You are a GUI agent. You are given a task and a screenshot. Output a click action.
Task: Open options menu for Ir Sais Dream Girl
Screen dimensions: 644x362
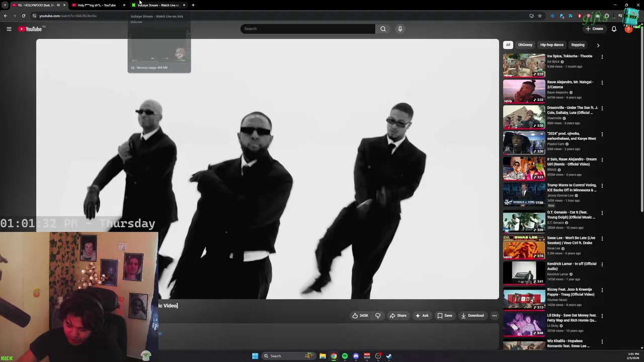pos(602,160)
